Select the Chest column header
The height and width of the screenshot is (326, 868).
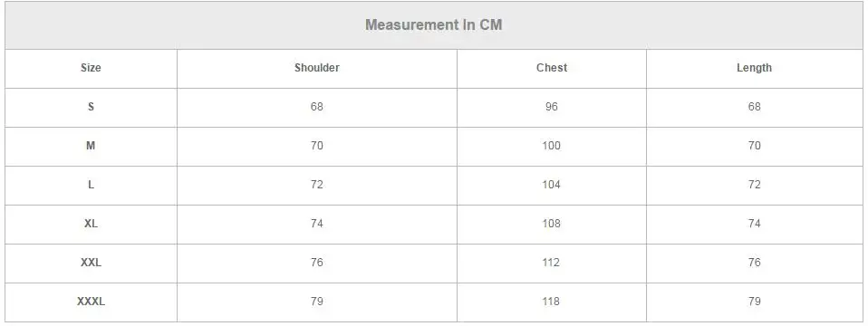552,68
